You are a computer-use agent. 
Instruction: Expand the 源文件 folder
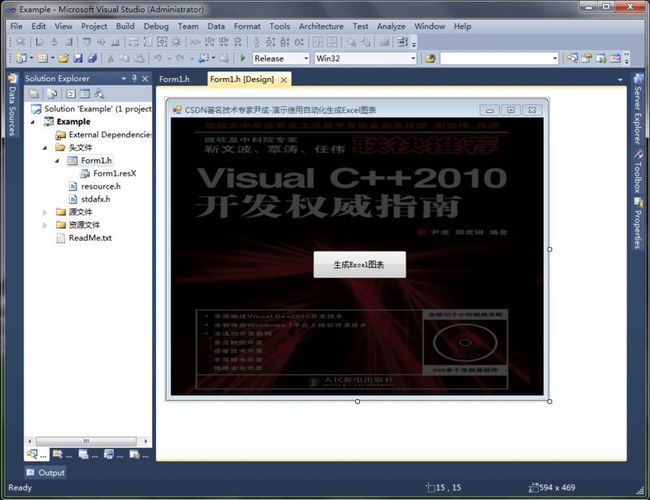[45, 212]
